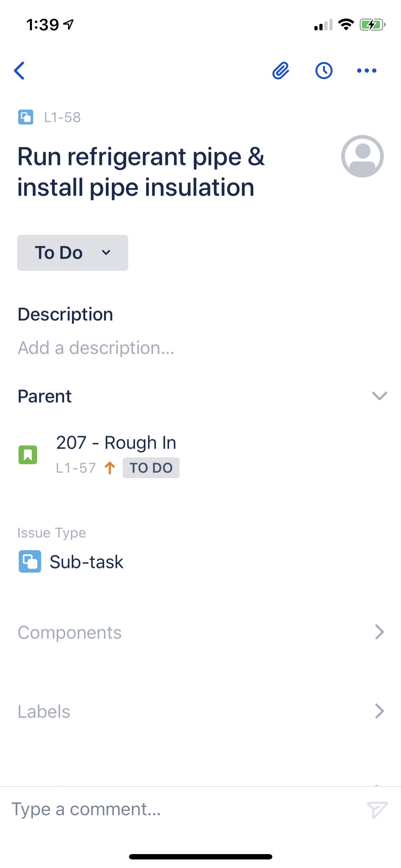Collapse the Parent section chevron
The height and width of the screenshot is (868, 401).
(x=379, y=396)
